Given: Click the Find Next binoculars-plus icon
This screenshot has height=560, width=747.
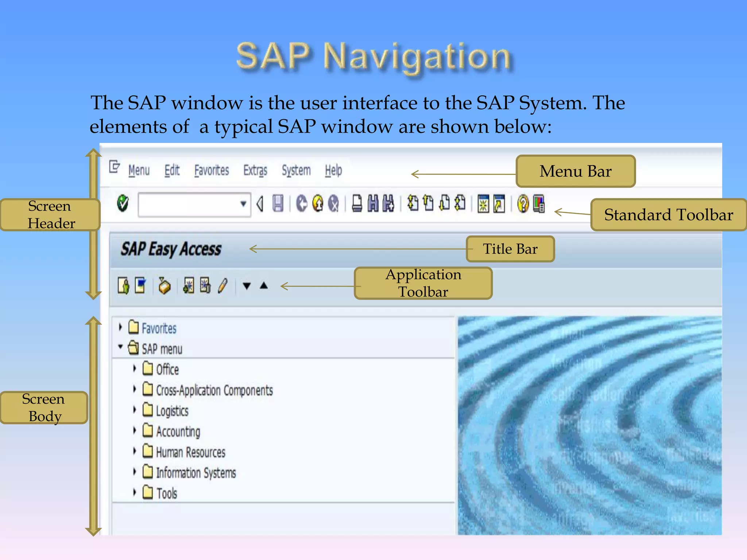Looking at the screenshot, I should 388,203.
